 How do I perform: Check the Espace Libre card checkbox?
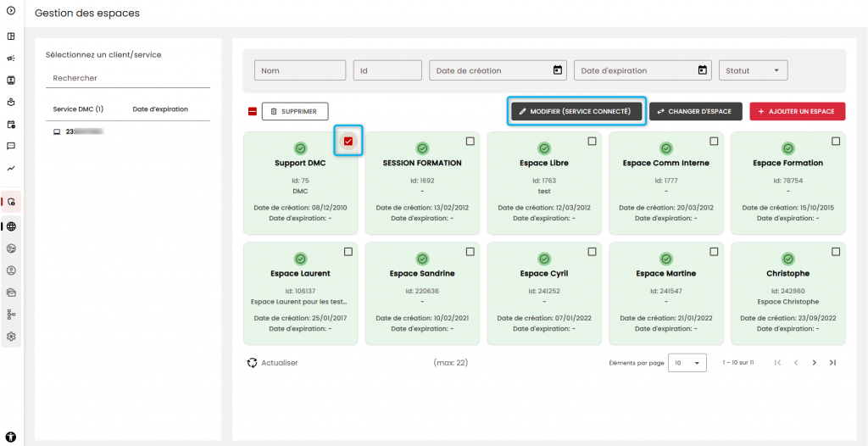click(x=592, y=142)
